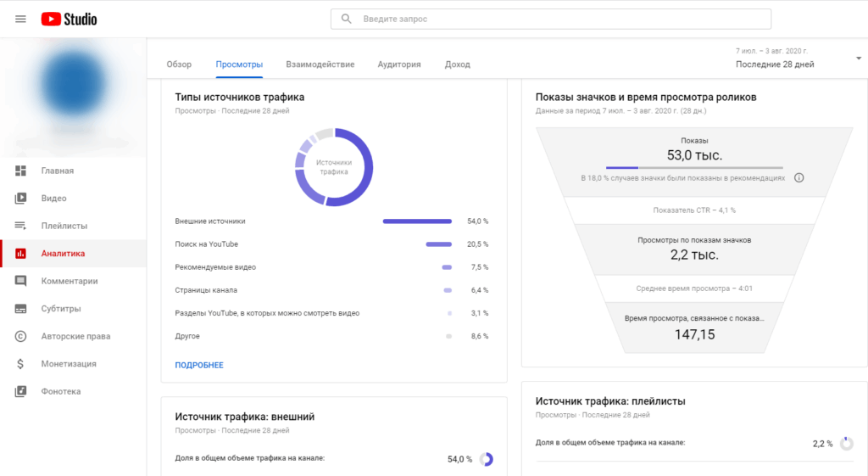
Task: Click the YouTube Studio logo
Action: tap(69, 19)
